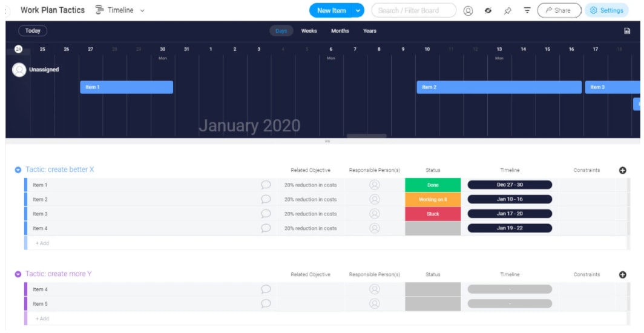The image size is (644, 333).
Task: Click the day 24 marker in timeline
Action: pos(18,49)
